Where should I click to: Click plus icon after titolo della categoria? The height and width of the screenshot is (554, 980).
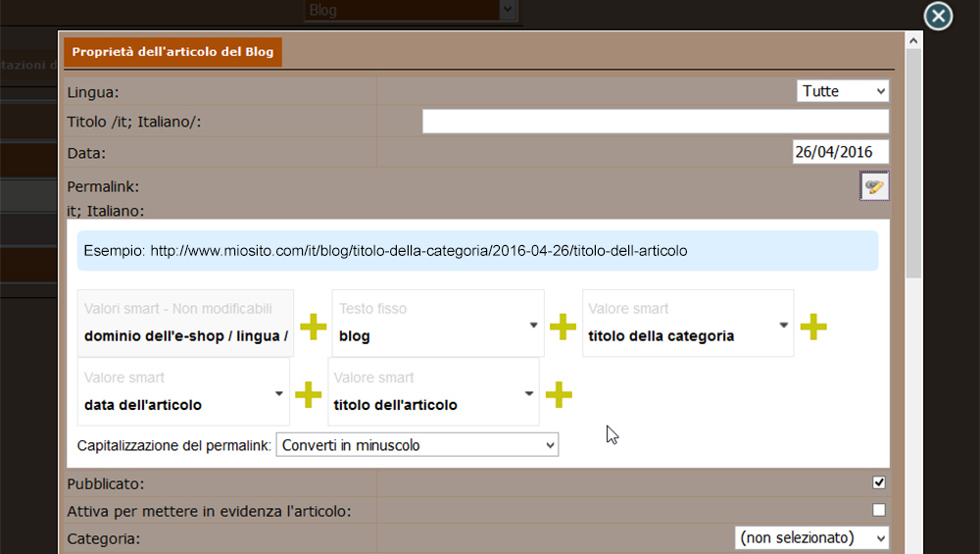pos(813,327)
